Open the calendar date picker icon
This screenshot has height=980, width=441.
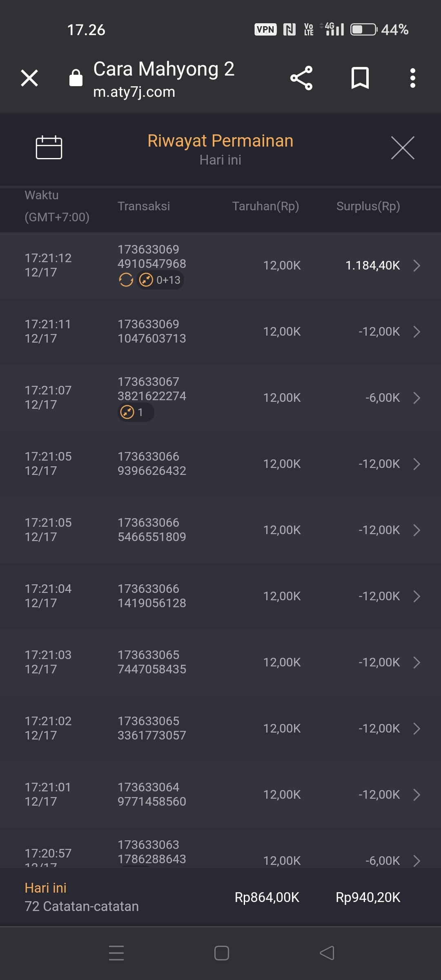click(x=49, y=147)
